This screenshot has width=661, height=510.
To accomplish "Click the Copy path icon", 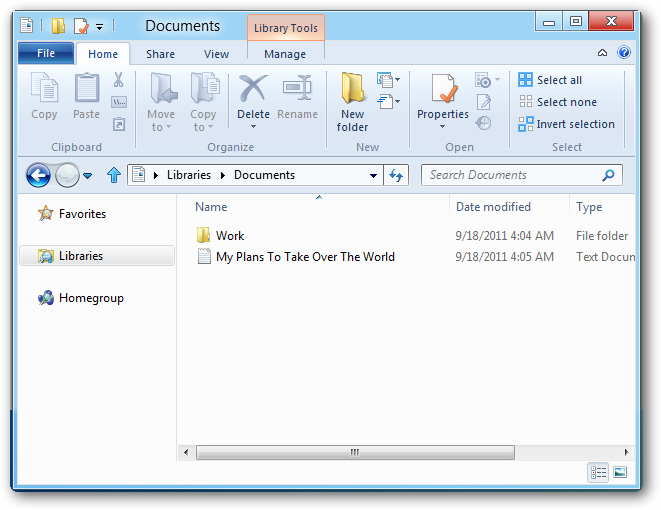I will coord(118,102).
